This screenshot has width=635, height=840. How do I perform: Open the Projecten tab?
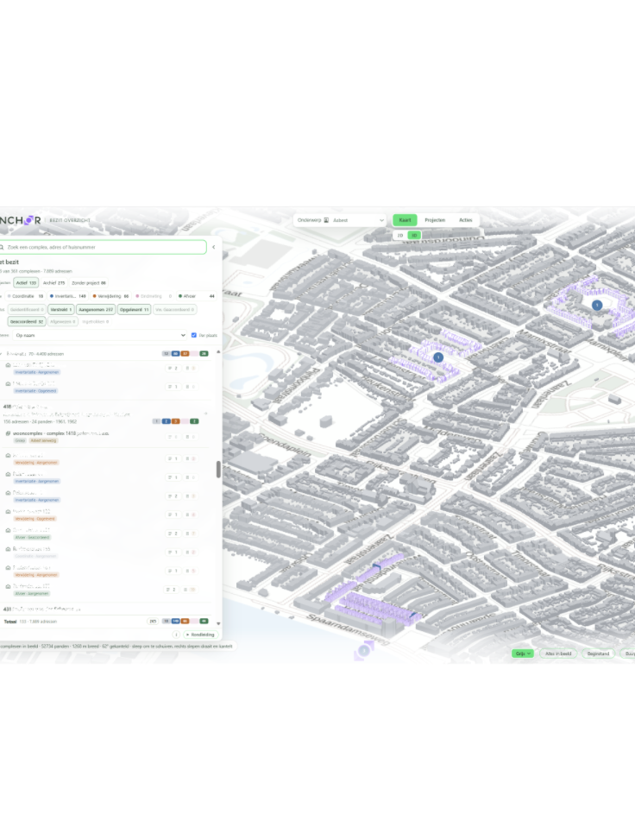coord(435,220)
